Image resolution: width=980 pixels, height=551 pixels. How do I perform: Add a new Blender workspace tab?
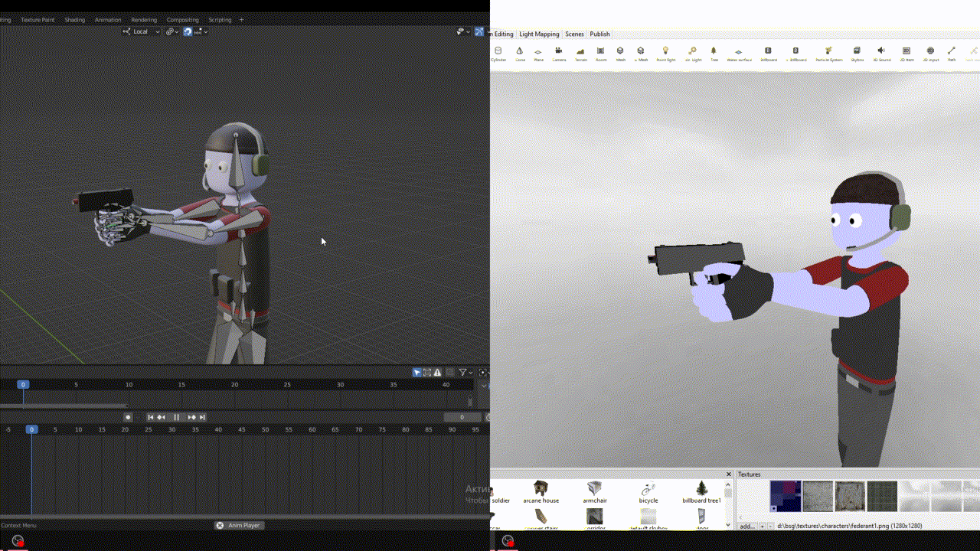point(242,20)
